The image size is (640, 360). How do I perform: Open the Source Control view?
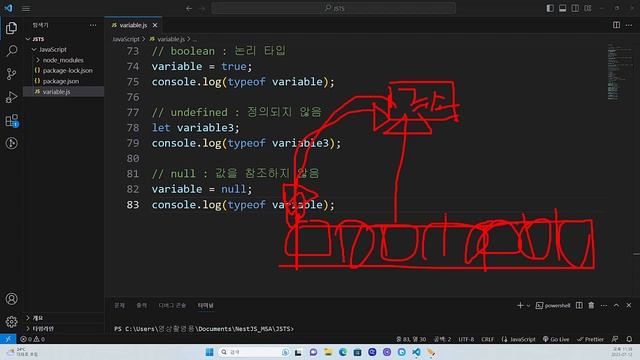11,74
